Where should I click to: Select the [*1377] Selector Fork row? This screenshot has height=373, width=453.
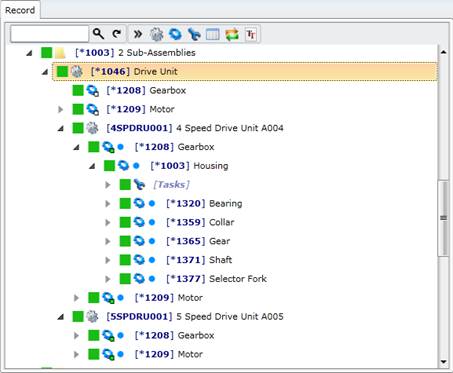coord(216,279)
